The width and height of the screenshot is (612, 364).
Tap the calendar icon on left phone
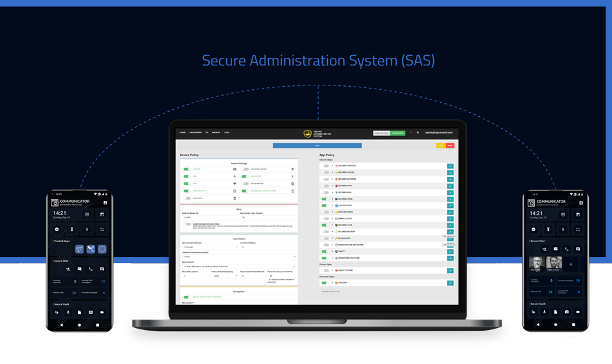tap(102, 214)
